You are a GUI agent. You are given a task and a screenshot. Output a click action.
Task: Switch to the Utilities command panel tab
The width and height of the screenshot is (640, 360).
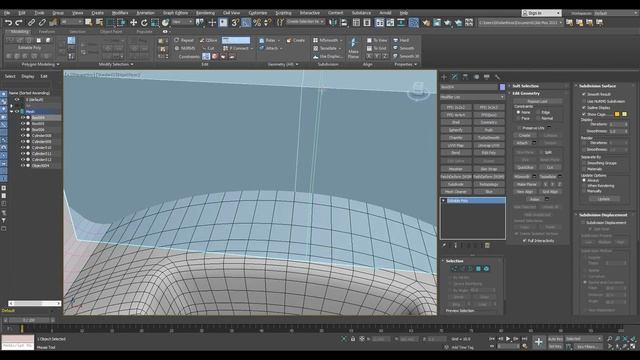click(497, 77)
